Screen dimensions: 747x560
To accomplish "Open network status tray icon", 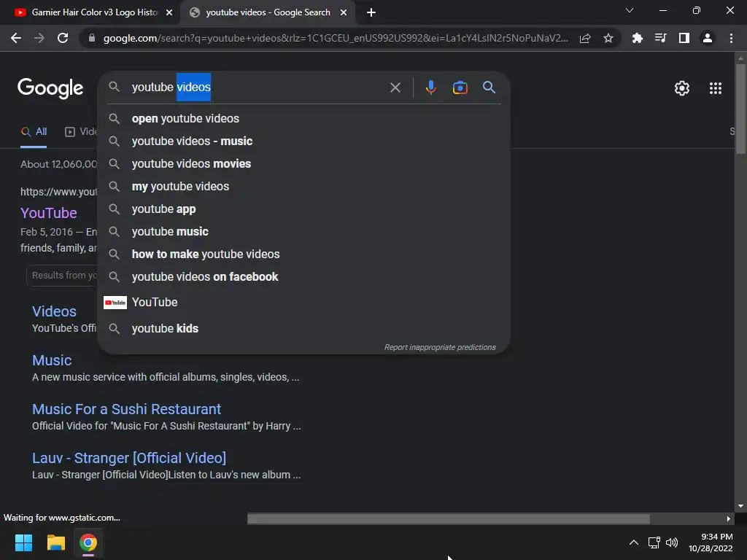I will pyautogui.click(x=654, y=542).
